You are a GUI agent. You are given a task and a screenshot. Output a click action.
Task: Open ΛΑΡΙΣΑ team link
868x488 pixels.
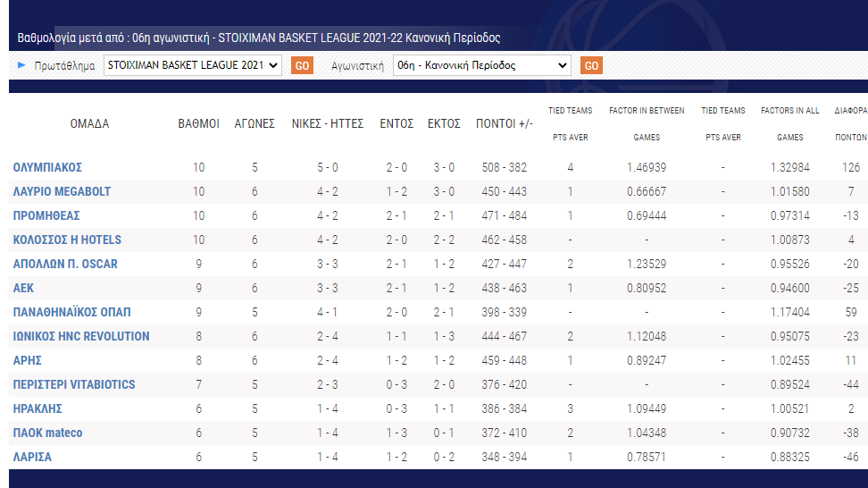click(x=32, y=457)
